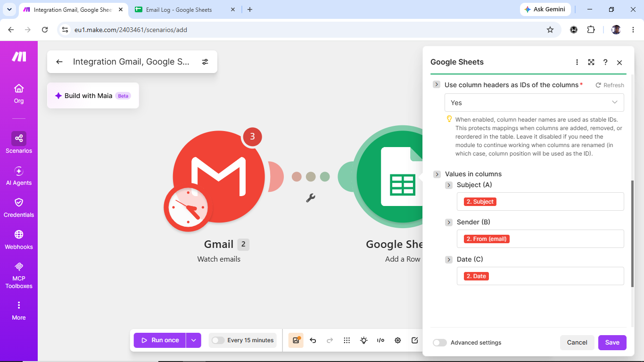
Task: Open the Org home page
Action: [19, 94]
